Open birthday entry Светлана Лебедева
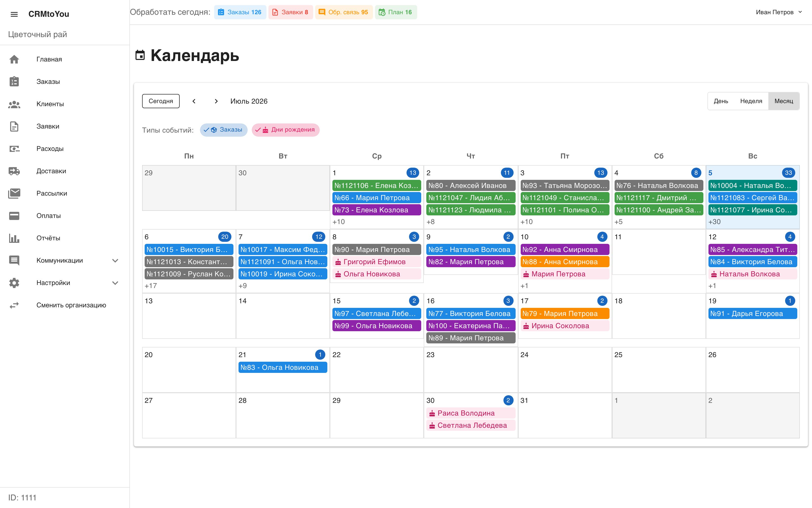 coord(471,425)
